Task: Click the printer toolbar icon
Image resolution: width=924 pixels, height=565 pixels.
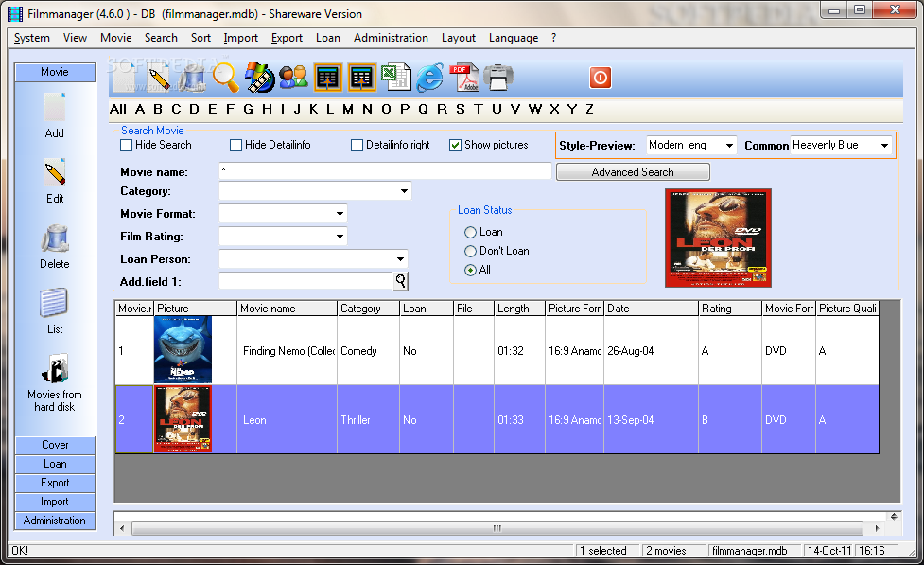Action: pos(498,78)
